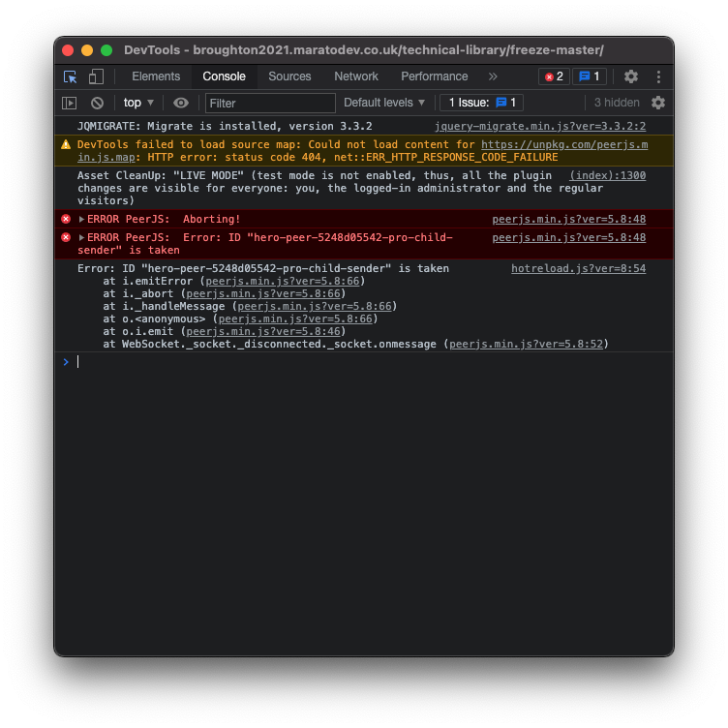Click the red error count badge
Screen dimensions: 728x728
(554, 76)
